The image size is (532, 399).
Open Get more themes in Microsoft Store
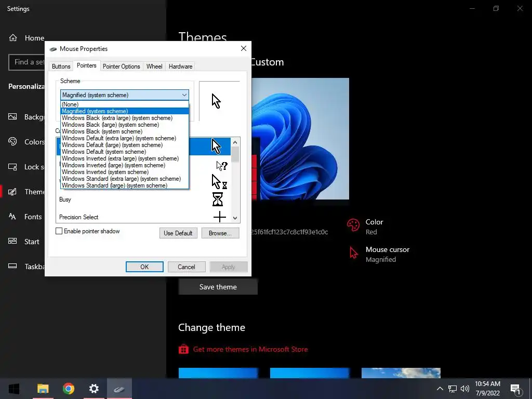[x=243, y=349]
